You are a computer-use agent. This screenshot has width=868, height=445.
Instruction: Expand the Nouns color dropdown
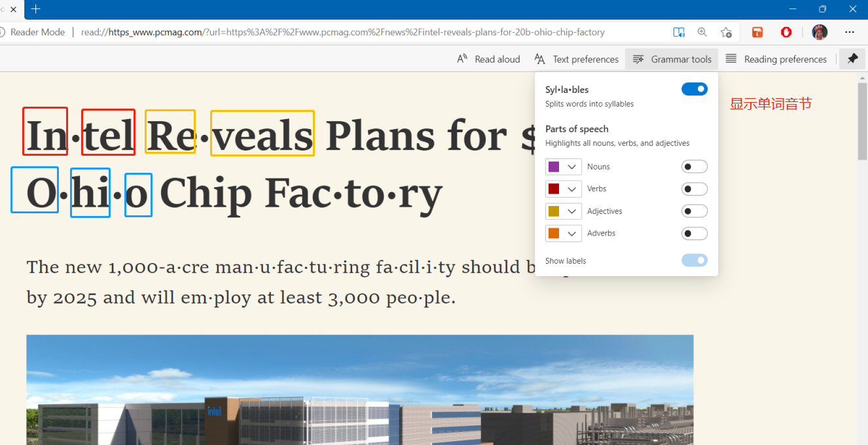[573, 167]
